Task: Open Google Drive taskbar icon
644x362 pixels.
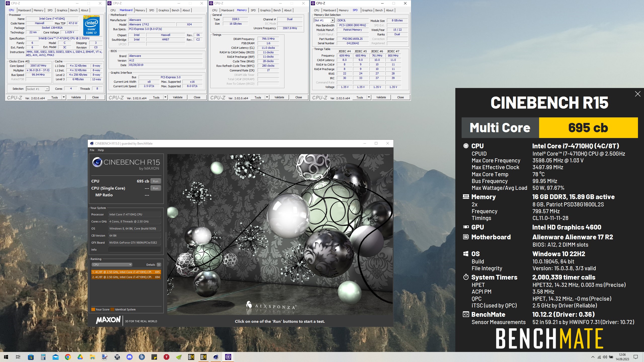Action: pos(80,357)
